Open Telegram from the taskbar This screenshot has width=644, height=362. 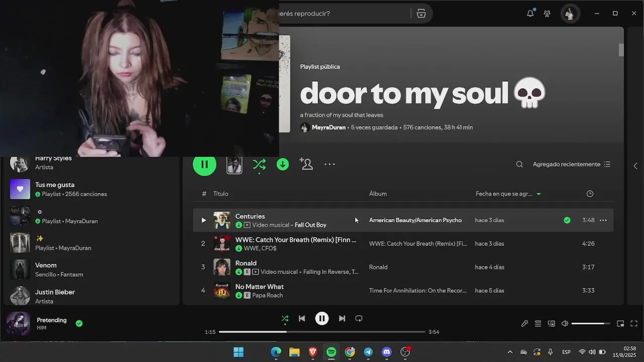point(368,352)
